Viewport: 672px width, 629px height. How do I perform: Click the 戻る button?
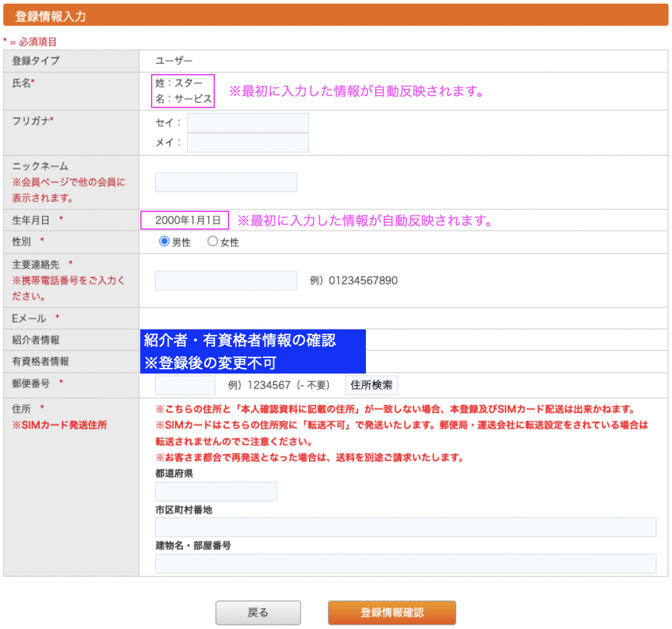(x=258, y=613)
